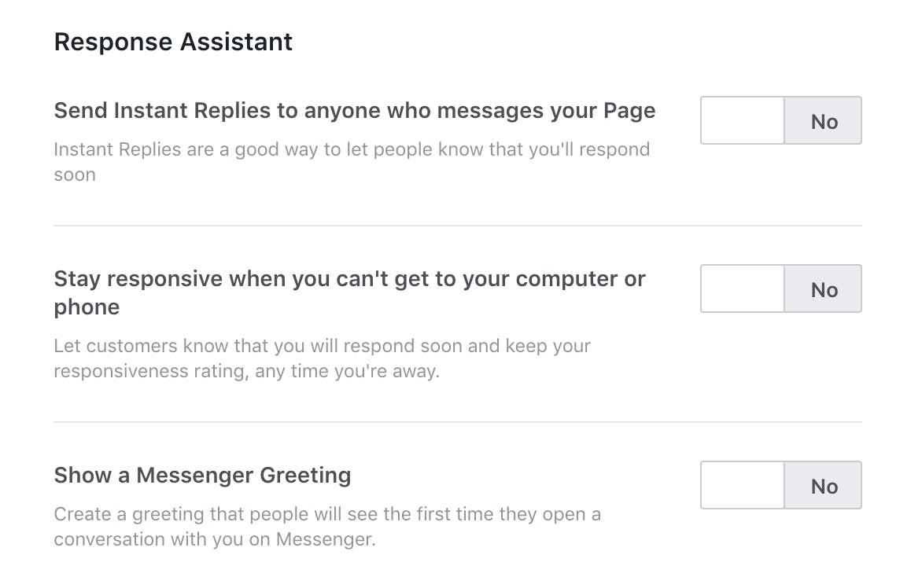911x588 pixels.
Task: Click "No" on the Instant Replies toggle
Action: [x=824, y=121]
